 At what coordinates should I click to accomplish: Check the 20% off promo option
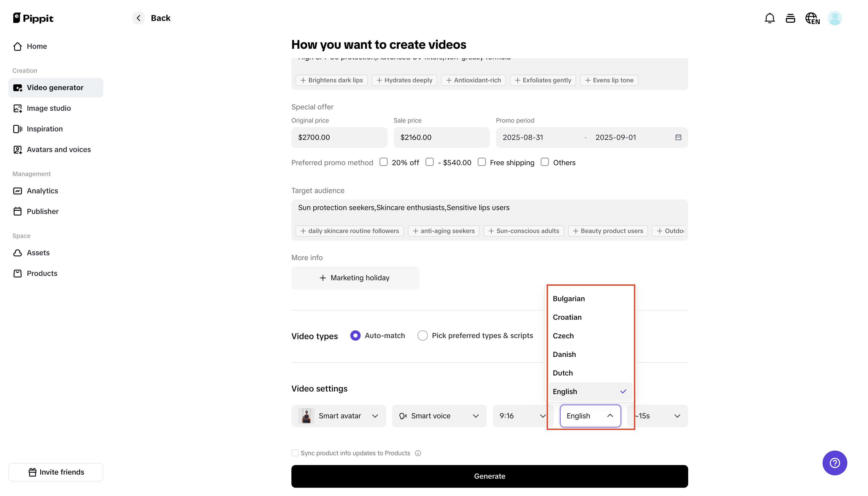click(384, 162)
